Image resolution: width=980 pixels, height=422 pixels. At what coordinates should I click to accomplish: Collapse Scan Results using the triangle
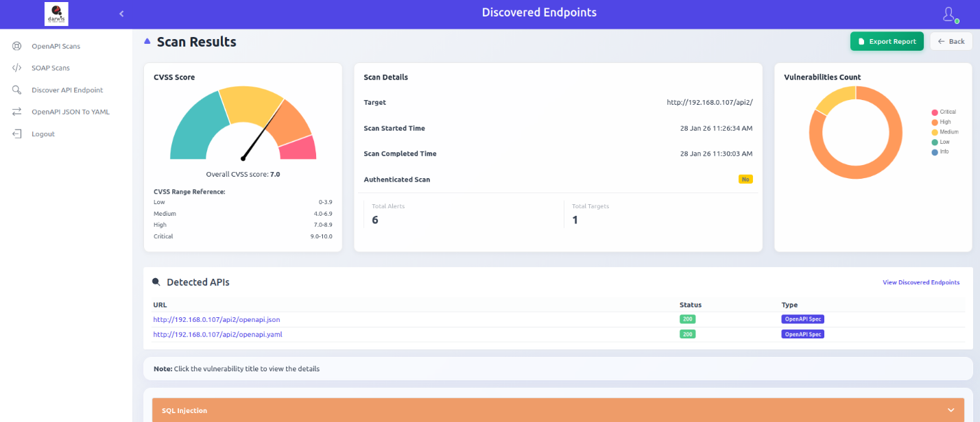(x=147, y=42)
